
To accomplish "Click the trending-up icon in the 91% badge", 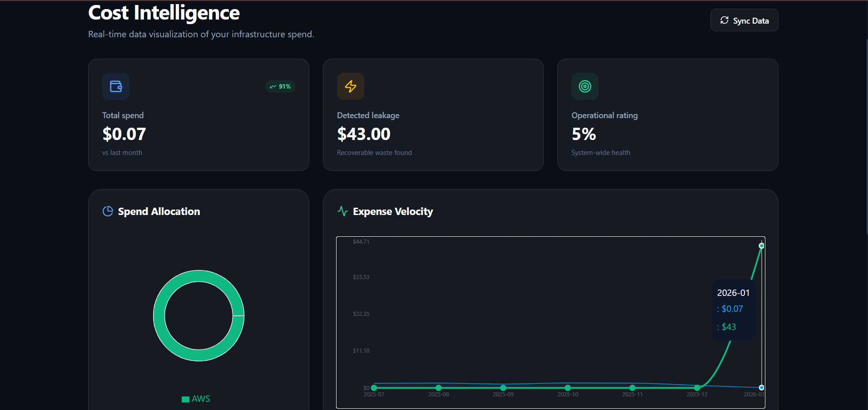I will pos(273,86).
